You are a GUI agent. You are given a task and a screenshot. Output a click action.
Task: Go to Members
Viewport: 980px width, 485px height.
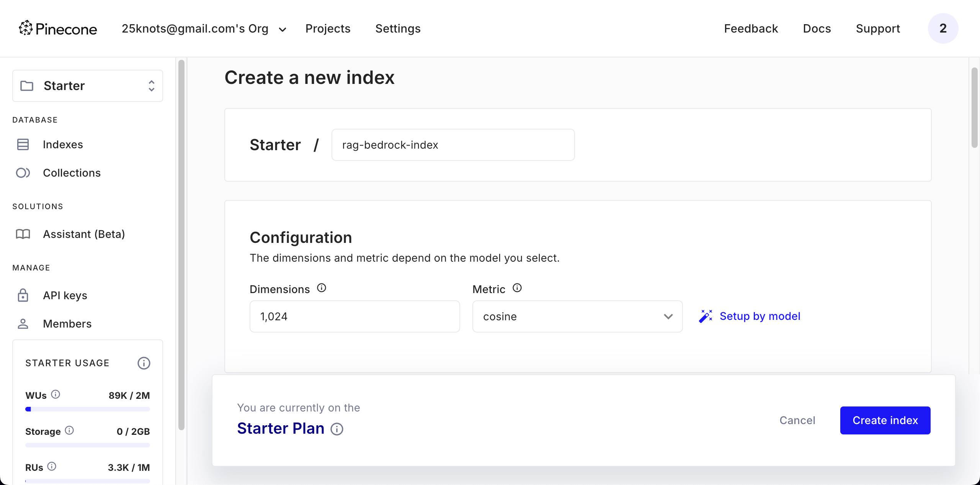[67, 324]
